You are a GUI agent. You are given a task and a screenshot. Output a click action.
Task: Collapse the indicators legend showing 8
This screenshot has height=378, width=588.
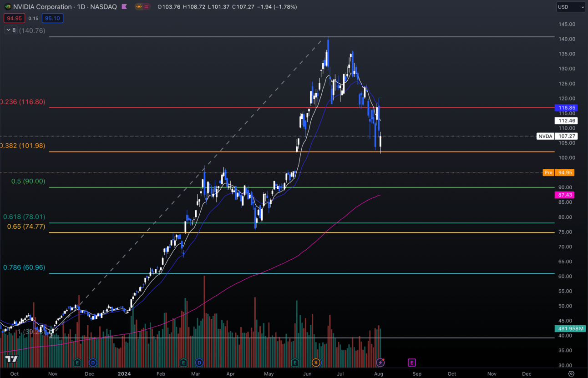[x=10, y=30]
